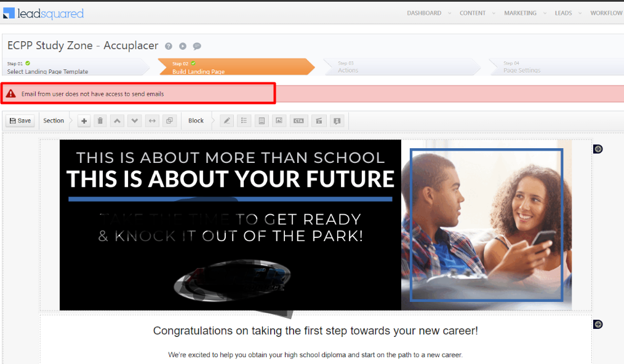Viewport: 624px width, 364px height.
Task: Insert a bulleted list block
Action: (244, 121)
